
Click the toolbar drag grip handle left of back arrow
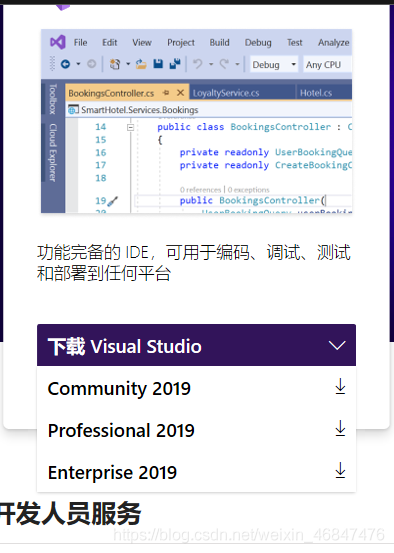(x=53, y=64)
